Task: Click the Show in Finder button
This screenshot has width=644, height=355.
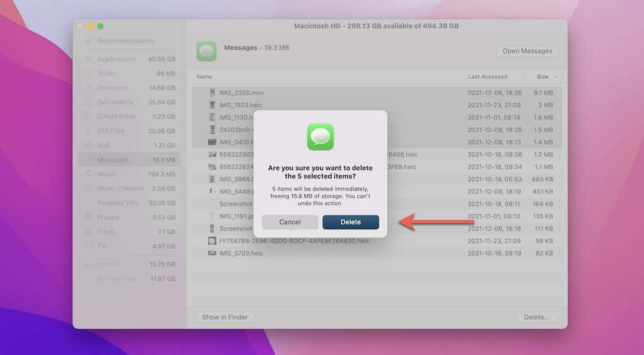Action: pos(225,317)
